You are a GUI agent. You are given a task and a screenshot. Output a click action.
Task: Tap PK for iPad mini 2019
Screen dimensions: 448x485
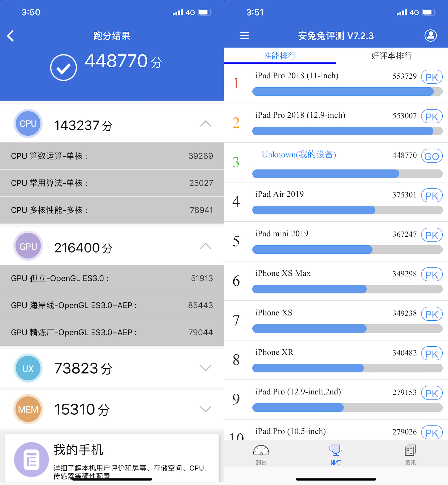coord(432,235)
